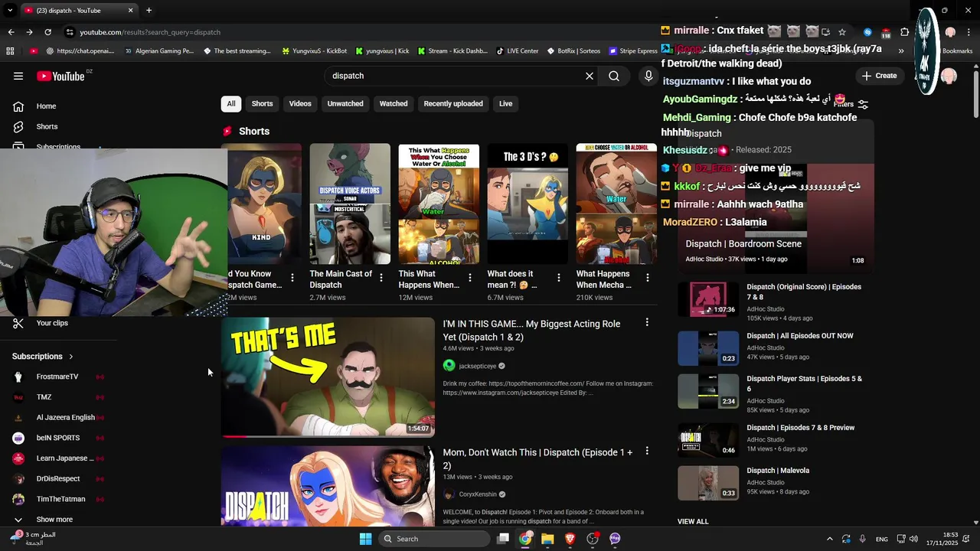
Task: Open File Explorer from the taskbar
Action: pos(547,539)
